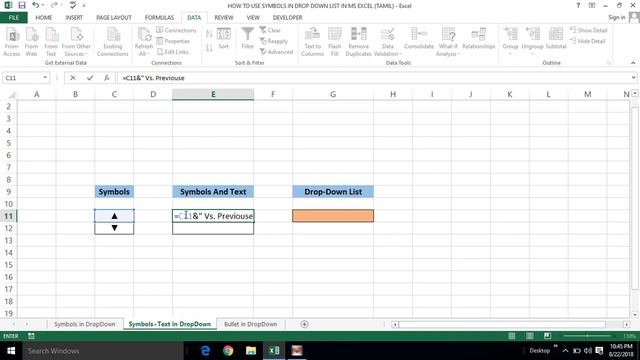Switch to Normal view icon in status bar

tap(511, 336)
